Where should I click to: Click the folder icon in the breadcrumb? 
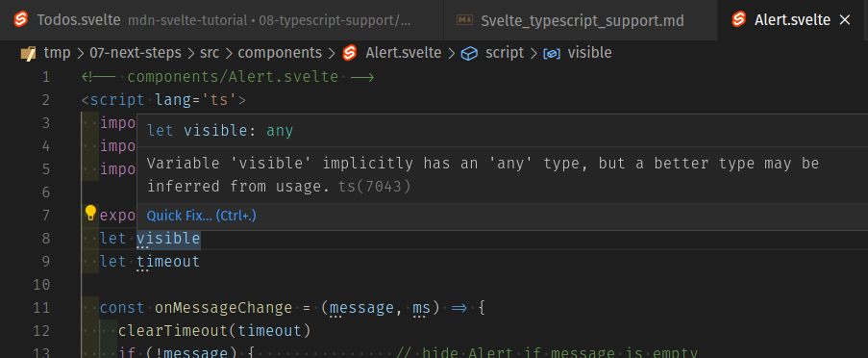click(28, 53)
